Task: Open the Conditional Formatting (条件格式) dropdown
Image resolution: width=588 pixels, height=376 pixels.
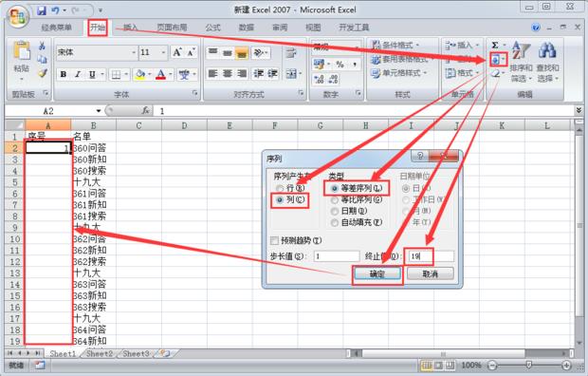Action: click(x=395, y=45)
